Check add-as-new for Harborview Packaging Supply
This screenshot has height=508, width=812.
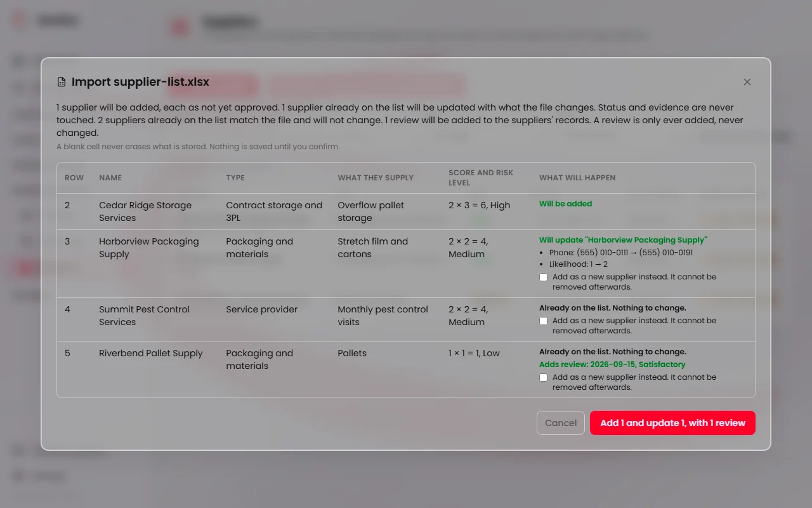click(x=543, y=277)
